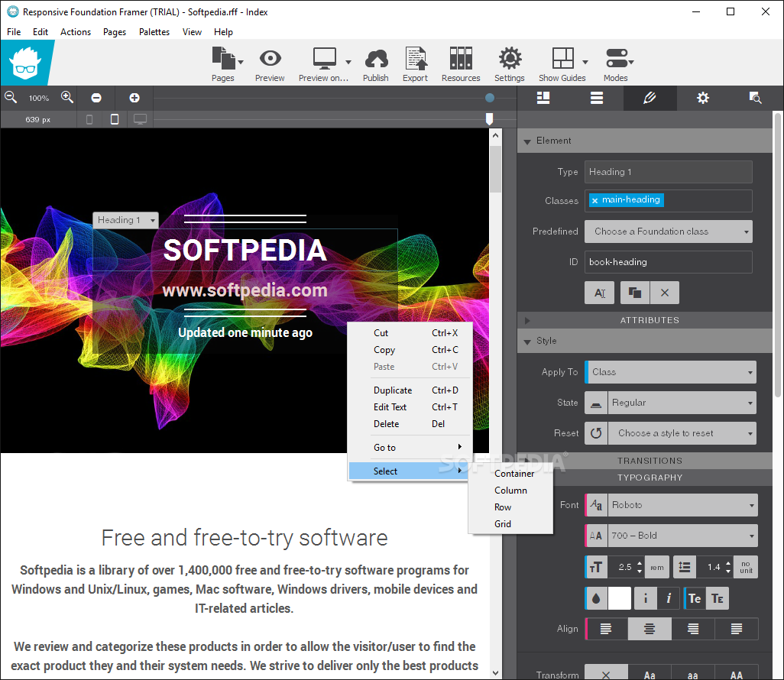Click the Preview eye icon
This screenshot has width=784, height=680.
tap(270, 59)
